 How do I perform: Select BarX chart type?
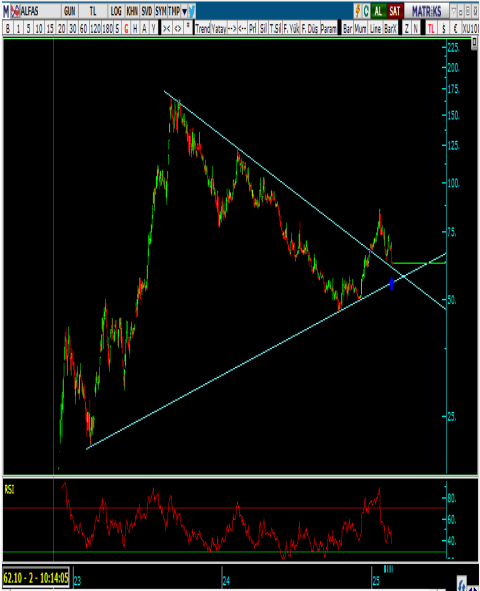(x=390, y=28)
